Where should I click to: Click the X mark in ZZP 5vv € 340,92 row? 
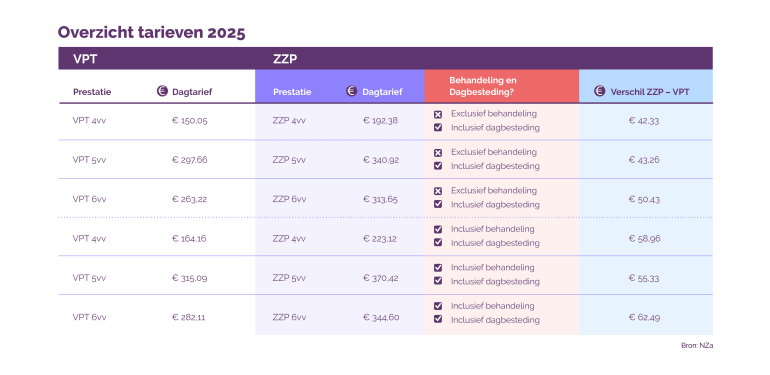pos(438,153)
